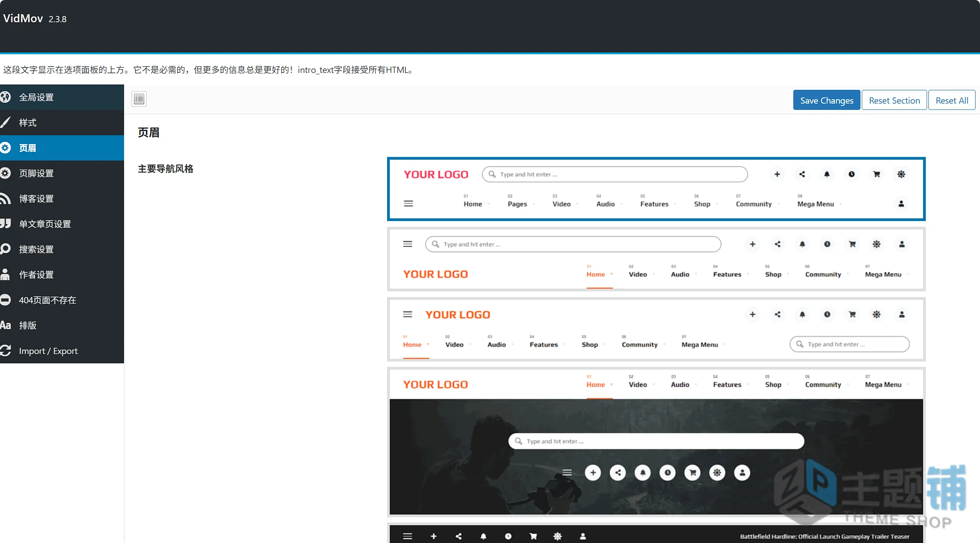This screenshot has height=543, width=980.
Task: Click the person icon beside 作者设置
Action: (5, 274)
